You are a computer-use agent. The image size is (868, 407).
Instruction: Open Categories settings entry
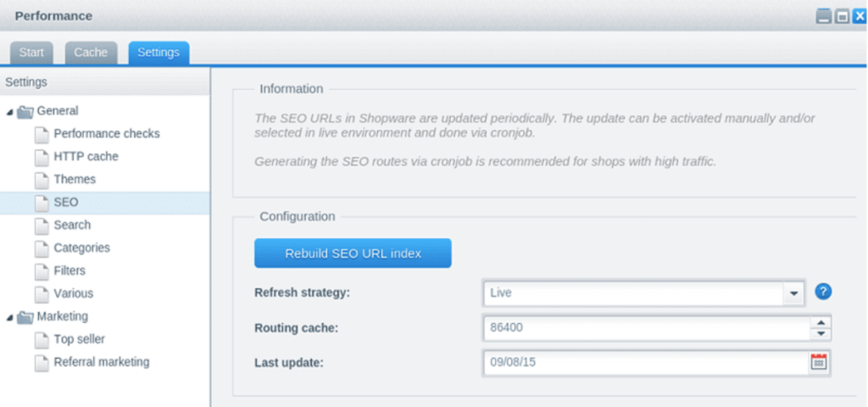click(x=81, y=248)
